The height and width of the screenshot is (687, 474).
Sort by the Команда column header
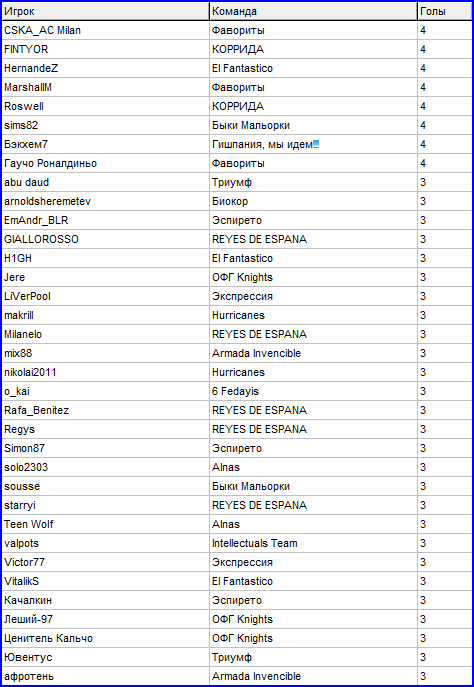click(x=314, y=11)
